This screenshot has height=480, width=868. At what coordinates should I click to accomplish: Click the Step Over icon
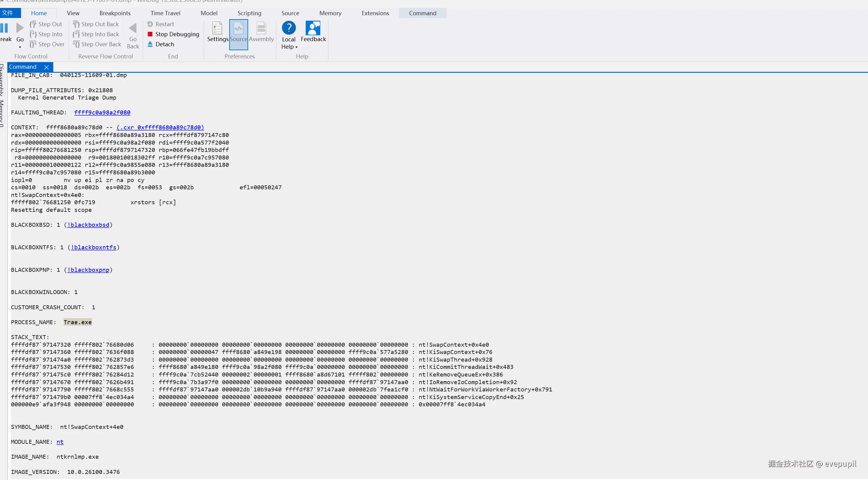33,44
